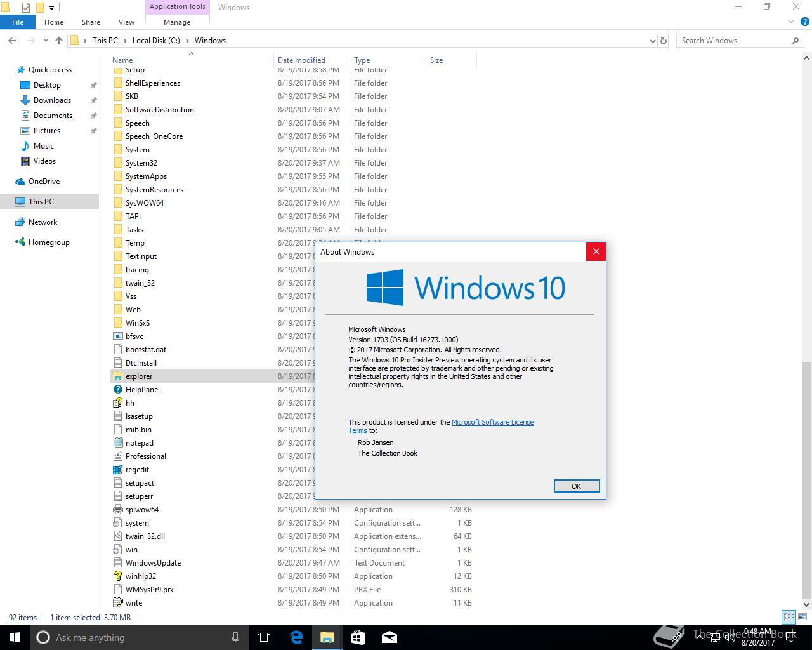Open the View ribbon tab
This screenshot has height=650, width=812.
tap(126, 22)
